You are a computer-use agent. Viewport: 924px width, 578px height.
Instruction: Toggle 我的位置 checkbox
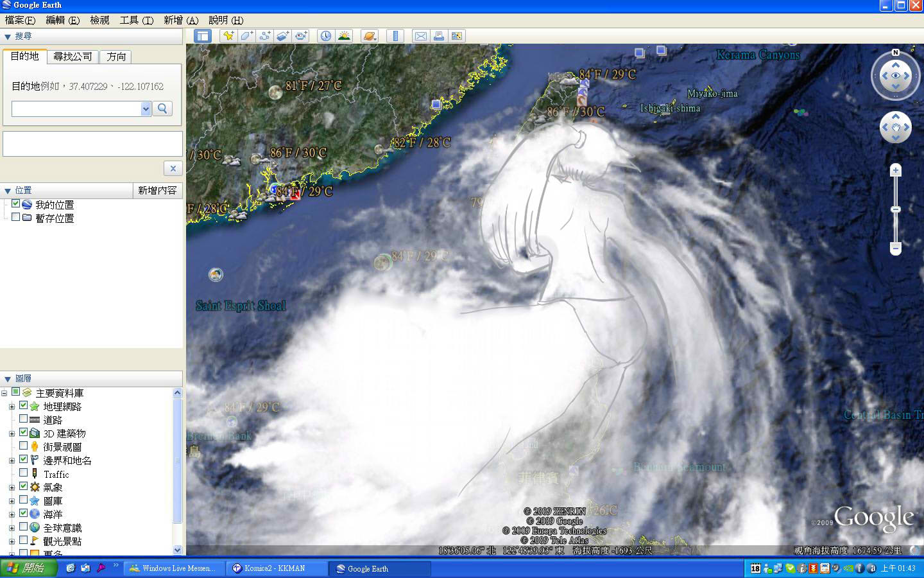[16, 204]
